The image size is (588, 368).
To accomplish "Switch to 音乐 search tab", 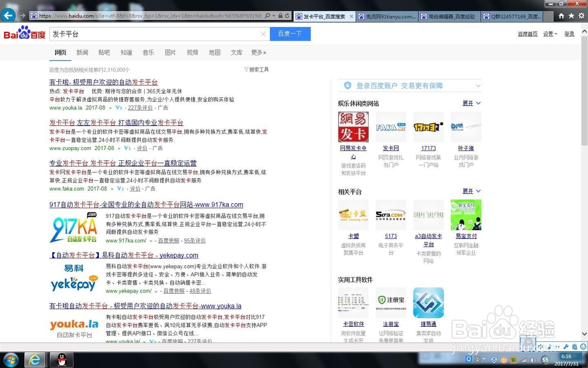I will tap(149, 52).
